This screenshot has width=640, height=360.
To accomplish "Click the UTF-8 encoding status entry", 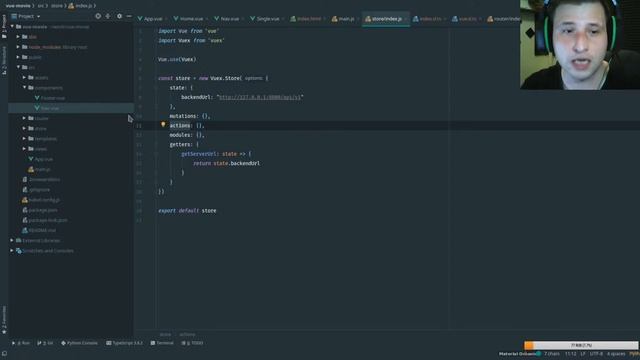I will pyautogui.click(x=596, y=354).
